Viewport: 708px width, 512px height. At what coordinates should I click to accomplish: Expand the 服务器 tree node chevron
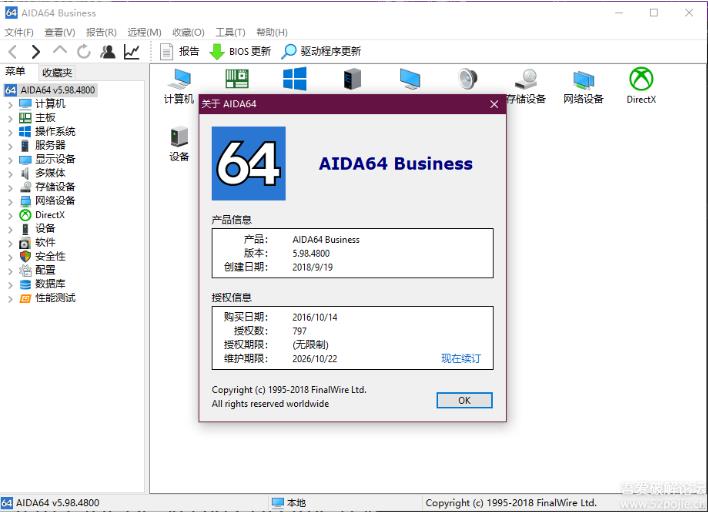point(10,146)
